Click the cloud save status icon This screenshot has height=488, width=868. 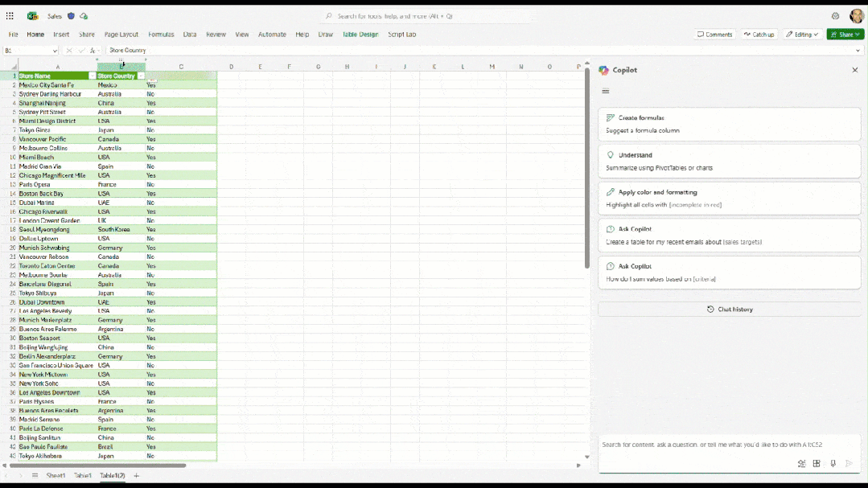pyautogui.click(x=84, y=16)
